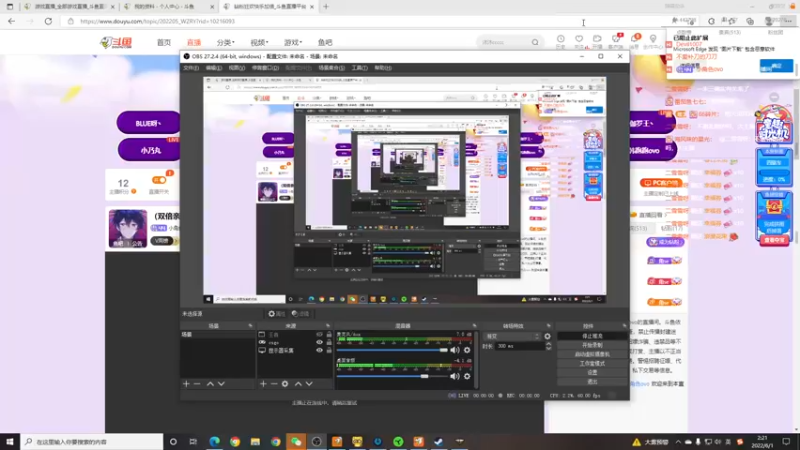800x450 pixels.
Task: Click the blue 确定 button in the Edge notification
Action: click(x=776, y=66)
